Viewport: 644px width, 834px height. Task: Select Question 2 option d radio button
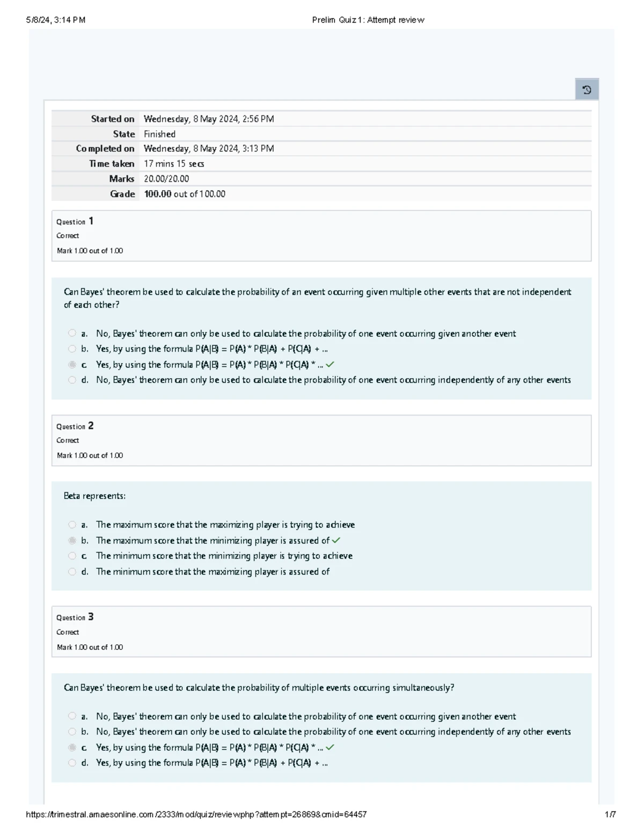point(72,572)
